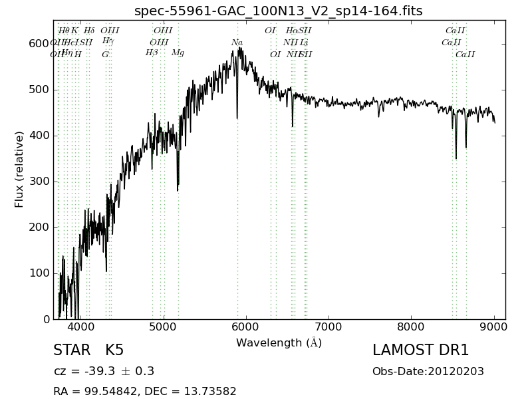
Task: Click the y-axis tick label 100
Action: tap(39, 273)
